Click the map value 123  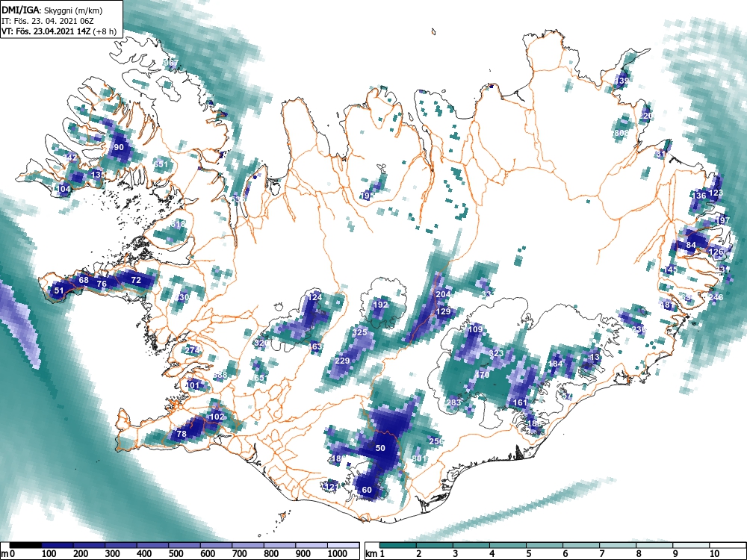pyautogui.click(x=716, y=193)
